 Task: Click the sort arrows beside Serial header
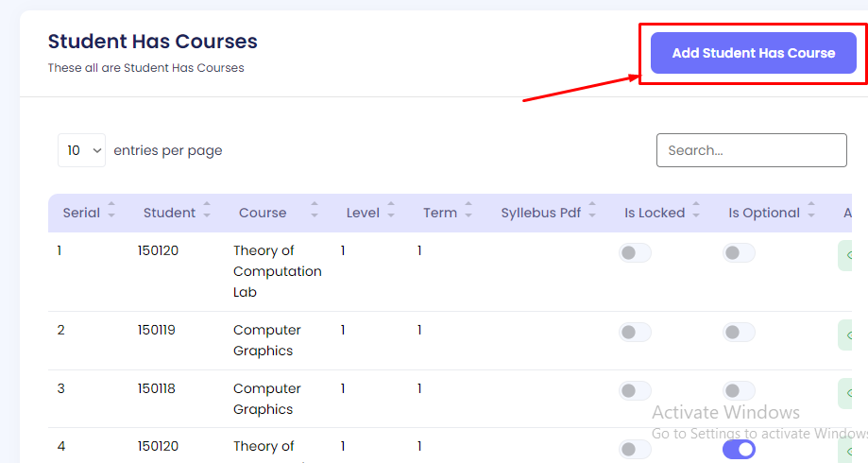tap(111, 212)
